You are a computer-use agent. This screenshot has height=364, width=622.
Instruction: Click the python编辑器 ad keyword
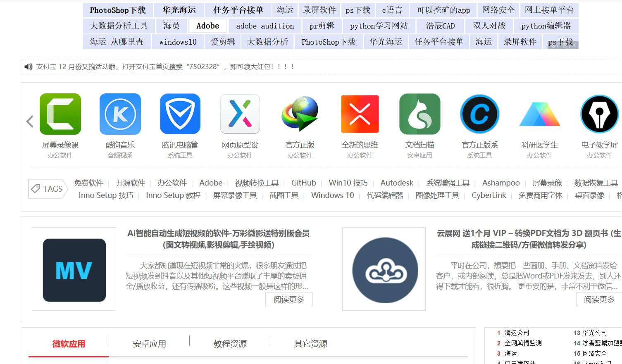point(546,26)
